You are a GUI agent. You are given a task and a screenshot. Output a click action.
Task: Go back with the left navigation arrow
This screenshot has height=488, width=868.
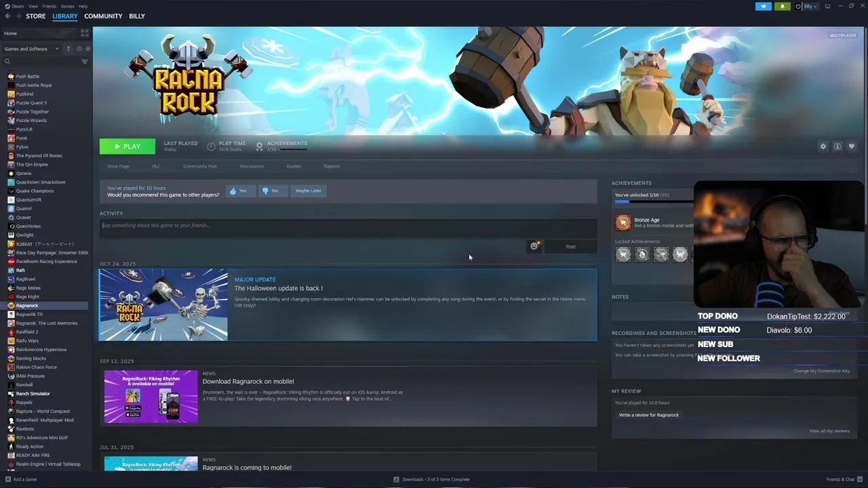[x=7, y=16]
